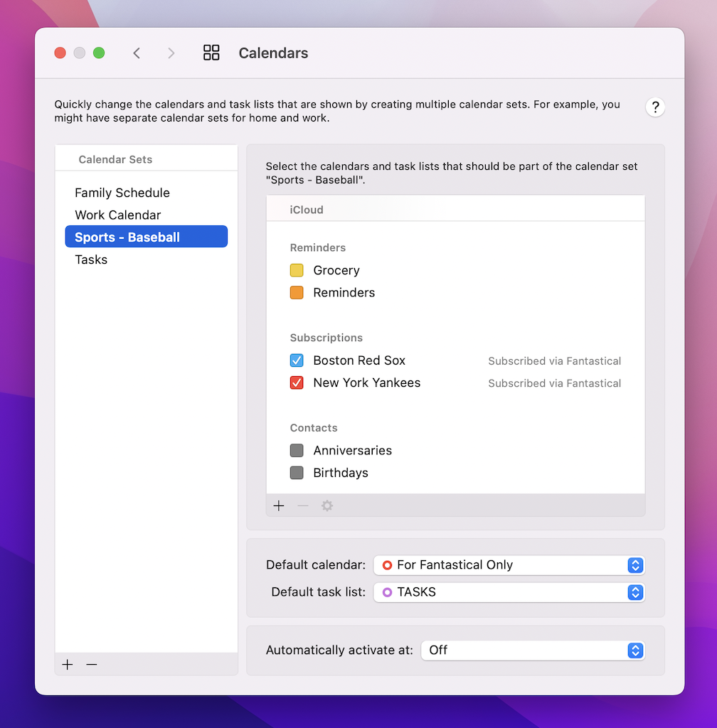Open Automatically activate at dropdown
Screen dimensions: 717x728
coord(533,650)
